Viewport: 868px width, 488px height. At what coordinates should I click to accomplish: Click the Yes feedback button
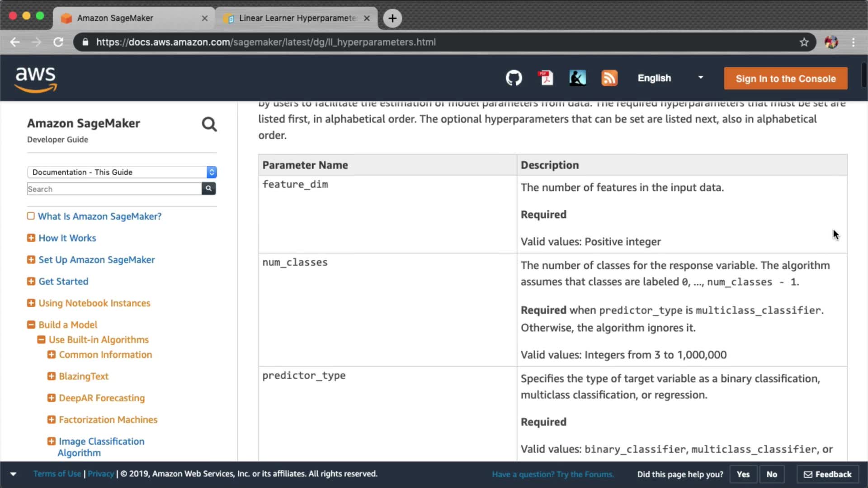pyautogui.click(x=743, y=474)
